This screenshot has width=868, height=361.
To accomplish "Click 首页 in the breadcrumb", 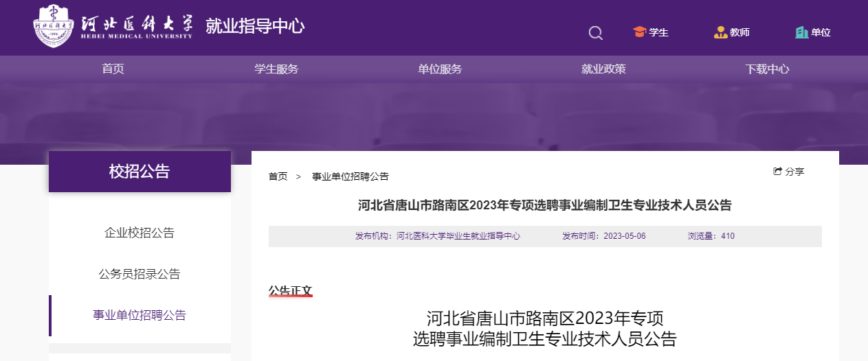I will [278, 176].
